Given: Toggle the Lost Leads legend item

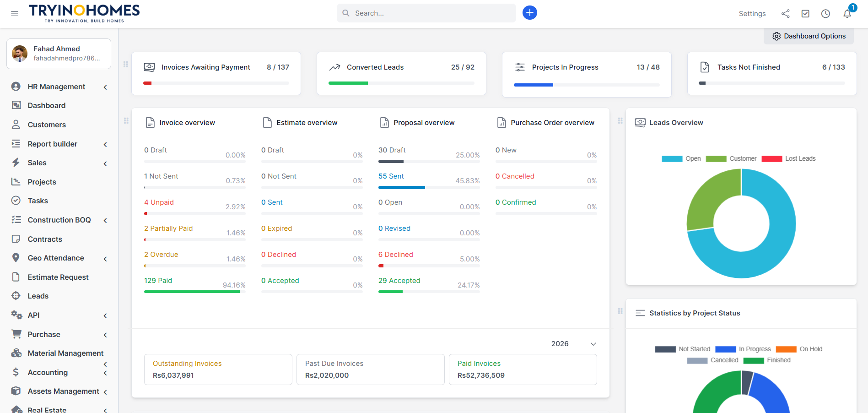Looking at the screenshot, I should click(x=789, y=159).
